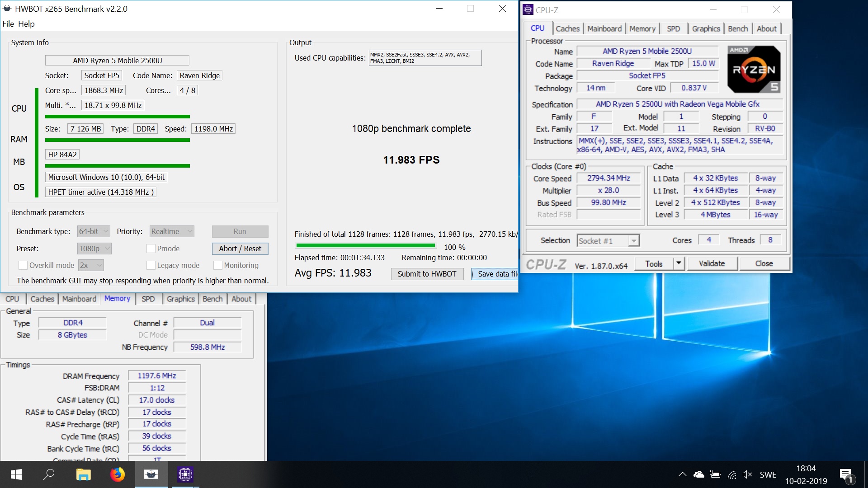868x488 pixels.
Task: Open Action Center notifications icon
Action: 846,475
